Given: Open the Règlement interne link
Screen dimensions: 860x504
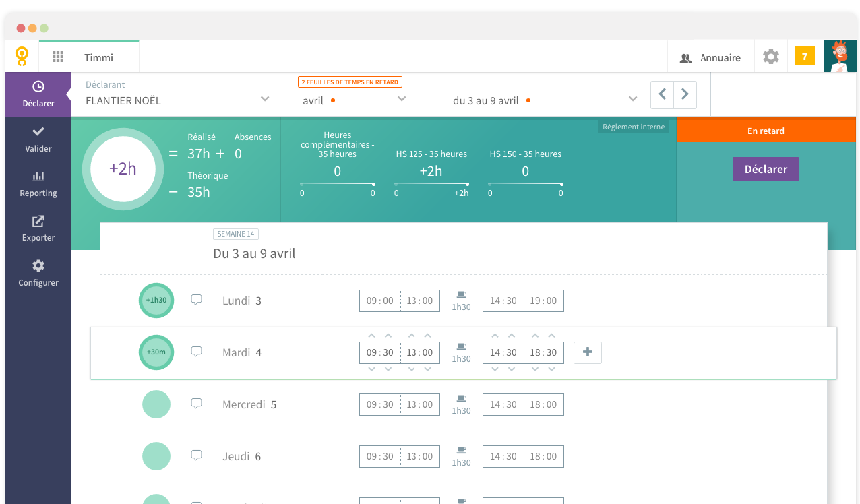Looking at the screenshot, I should click(634, 127).
